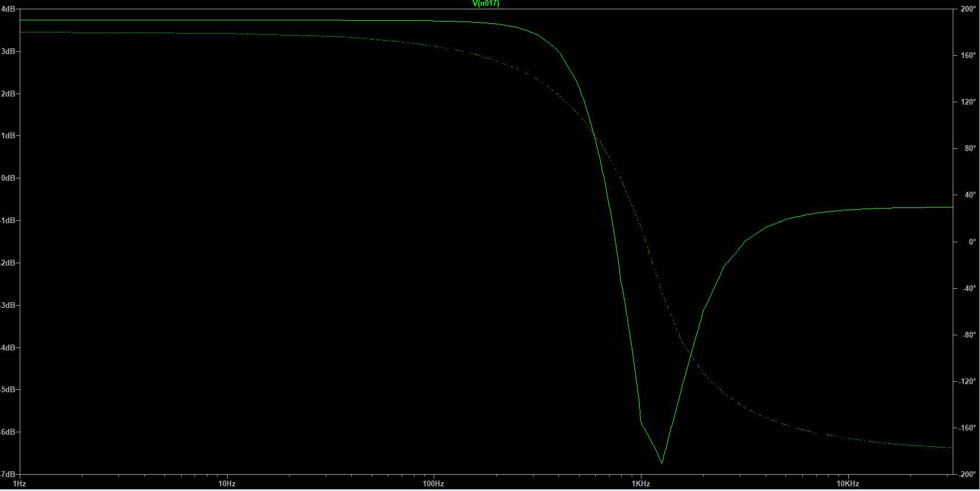
Task: Select the -80° phase axis label
Action: (969, 335)
